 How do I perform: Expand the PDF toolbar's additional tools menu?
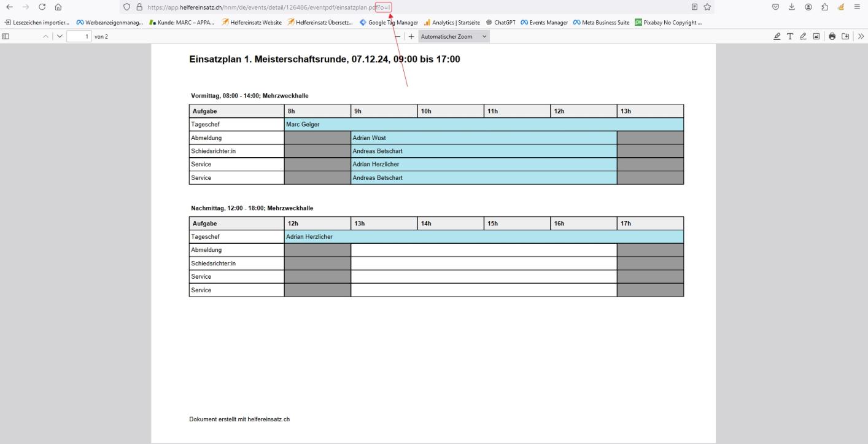[861, 37]
